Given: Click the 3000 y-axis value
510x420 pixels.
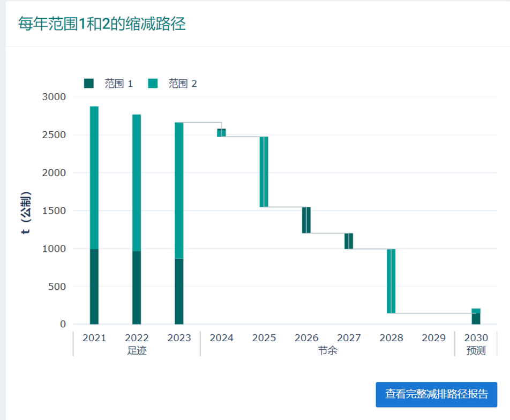Looking at the screenshot, I should pyautogui.click(x=54, y=97).
